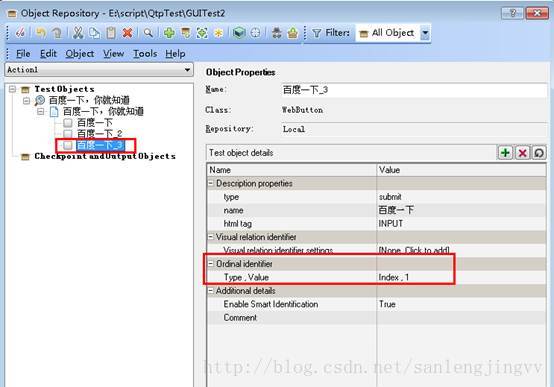The height and width of the screenshot is (387, 554).
Task: Click the browser icon for 百度一下，你就知道
Action: point(40,100)
